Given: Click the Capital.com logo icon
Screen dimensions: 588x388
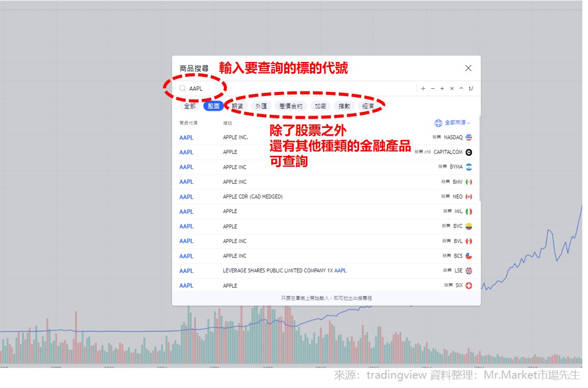Looking at the screenshot, I should pyautogui.click(x=469, y=152).
